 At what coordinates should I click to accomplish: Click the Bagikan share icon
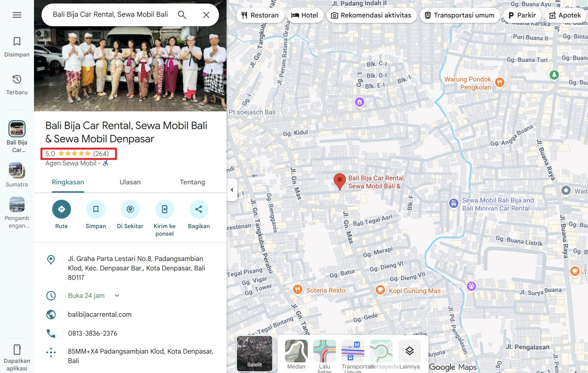[199, 209]
